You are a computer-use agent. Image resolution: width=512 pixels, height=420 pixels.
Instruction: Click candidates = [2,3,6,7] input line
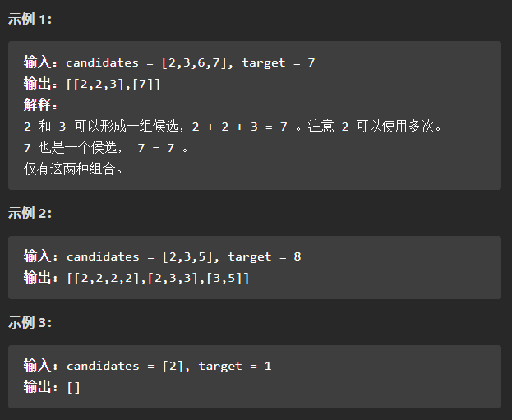(x=169, y=62)
